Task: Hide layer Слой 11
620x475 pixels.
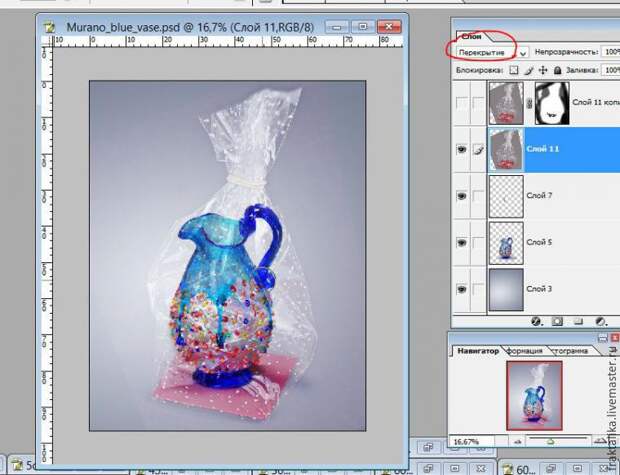Action: tap(460, 148)
